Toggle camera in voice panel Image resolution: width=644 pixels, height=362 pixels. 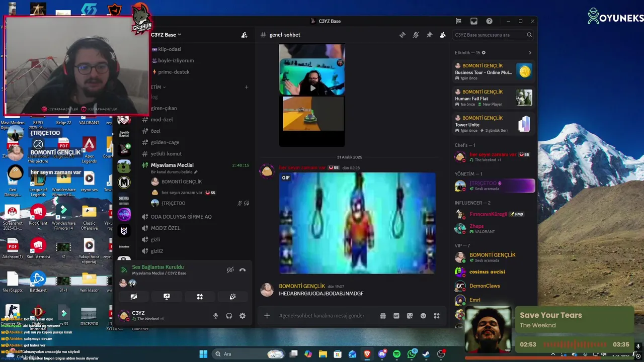tap(134, 297)
